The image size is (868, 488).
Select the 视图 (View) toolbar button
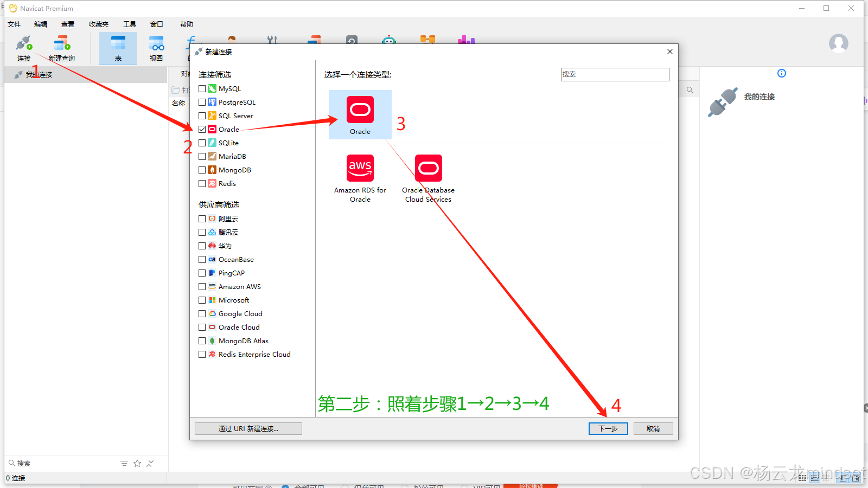click(x=156, y=48)
